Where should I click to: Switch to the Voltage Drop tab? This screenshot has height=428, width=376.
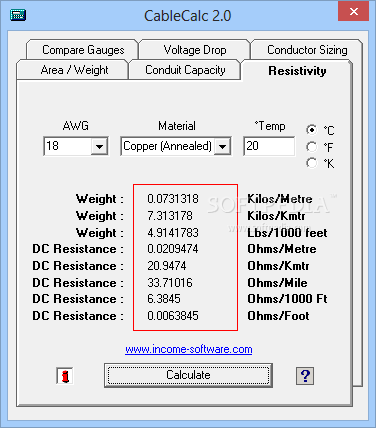coord(195,50)
